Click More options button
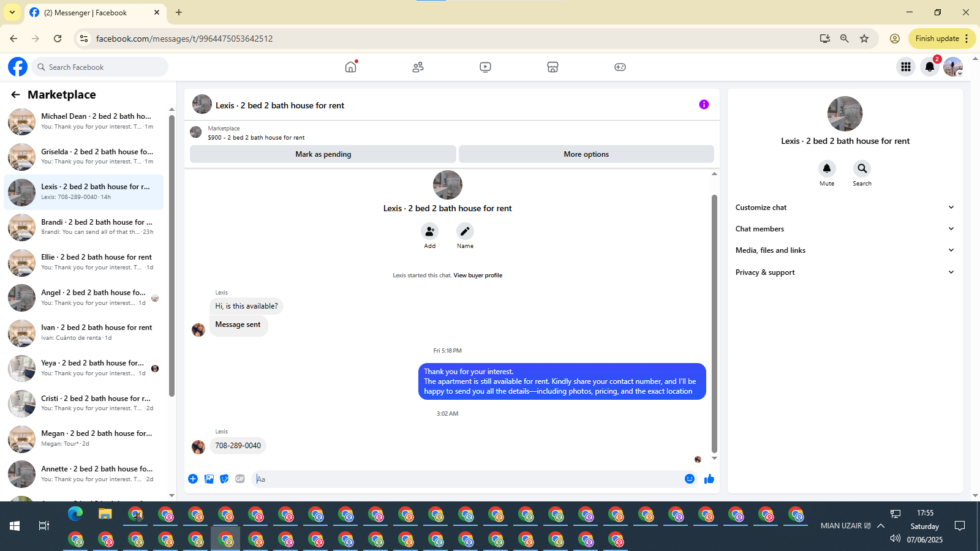 [586, 154]
